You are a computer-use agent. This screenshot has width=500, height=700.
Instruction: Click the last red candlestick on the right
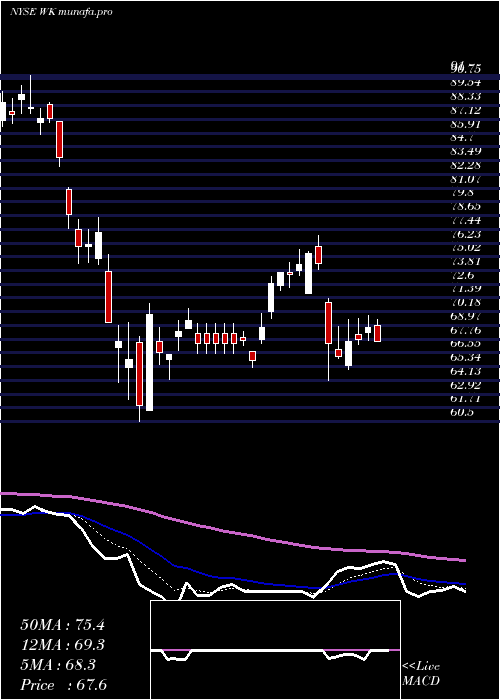coord(377,333)
